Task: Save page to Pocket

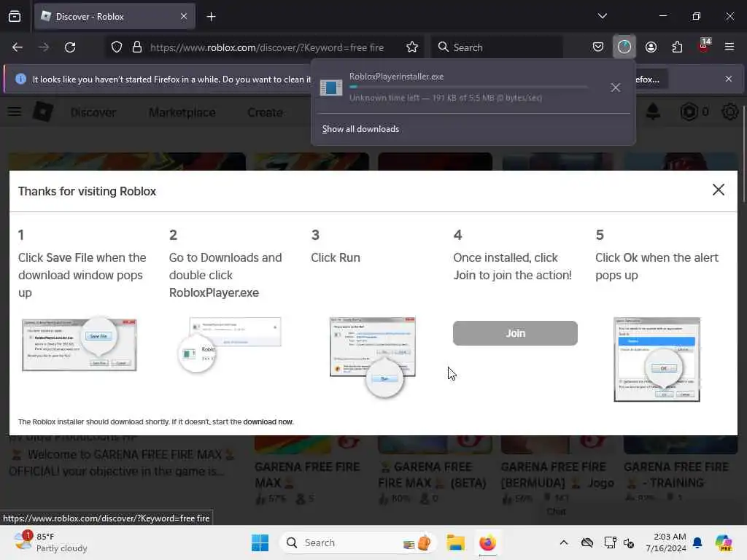Action: [x=598, y=47]
